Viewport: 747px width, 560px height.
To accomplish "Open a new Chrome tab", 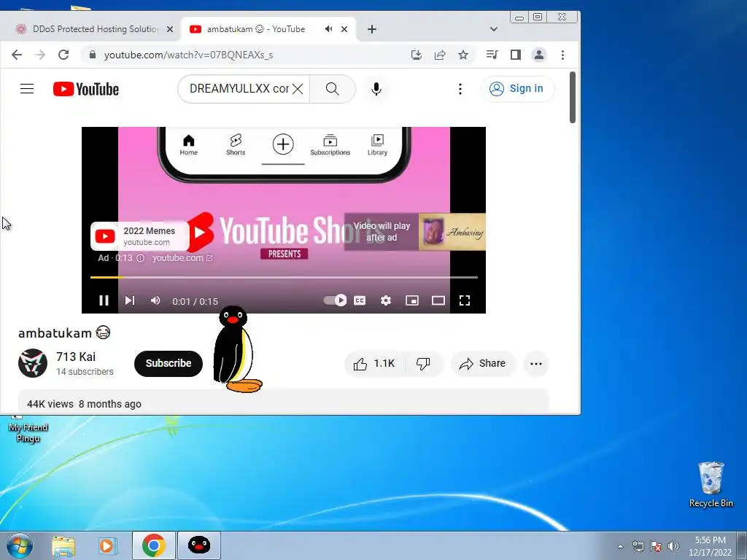I will (x=372, y=29).
